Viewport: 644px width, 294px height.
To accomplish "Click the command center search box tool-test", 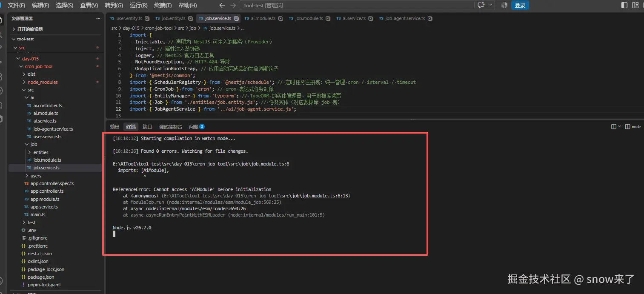I will 358,6.
